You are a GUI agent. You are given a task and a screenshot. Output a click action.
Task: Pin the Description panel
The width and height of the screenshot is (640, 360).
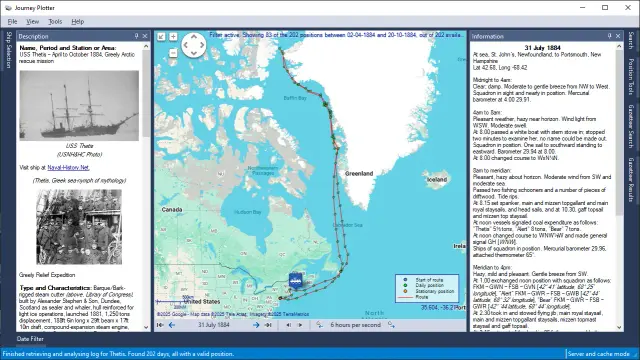click(136, 36)
